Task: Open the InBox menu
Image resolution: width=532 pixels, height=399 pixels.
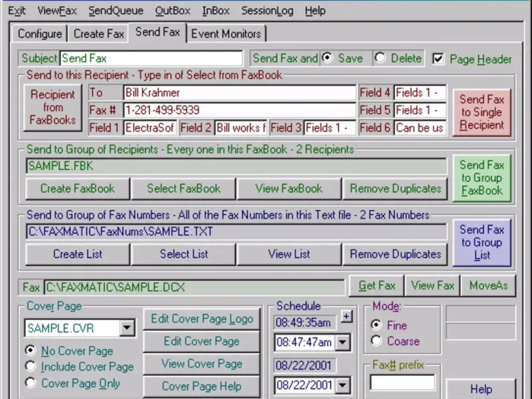Action: (215, 11)
